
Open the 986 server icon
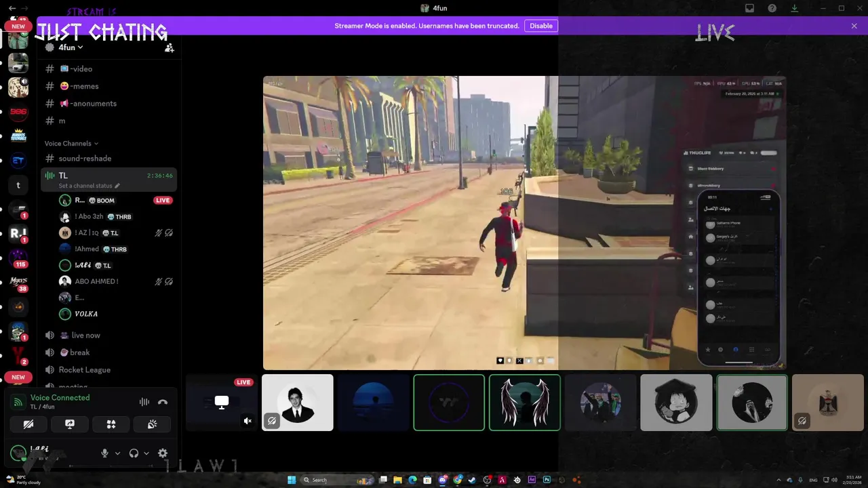[18, 111]
